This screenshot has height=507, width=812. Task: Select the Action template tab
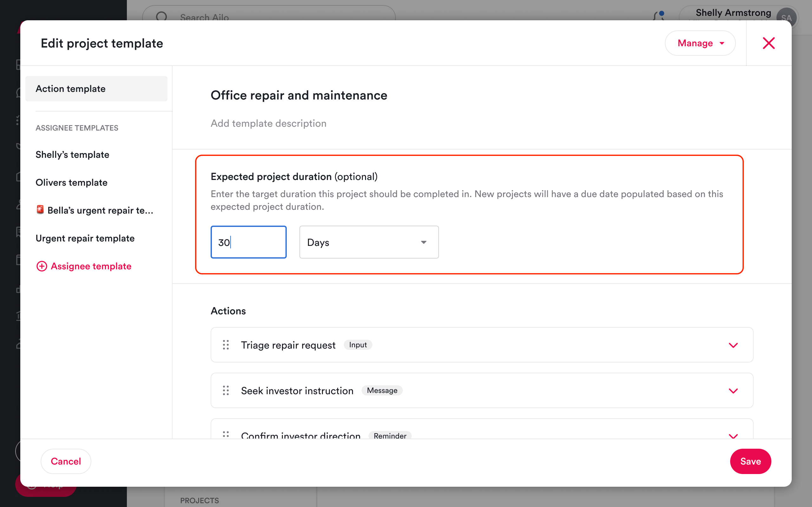pos(96,89)
